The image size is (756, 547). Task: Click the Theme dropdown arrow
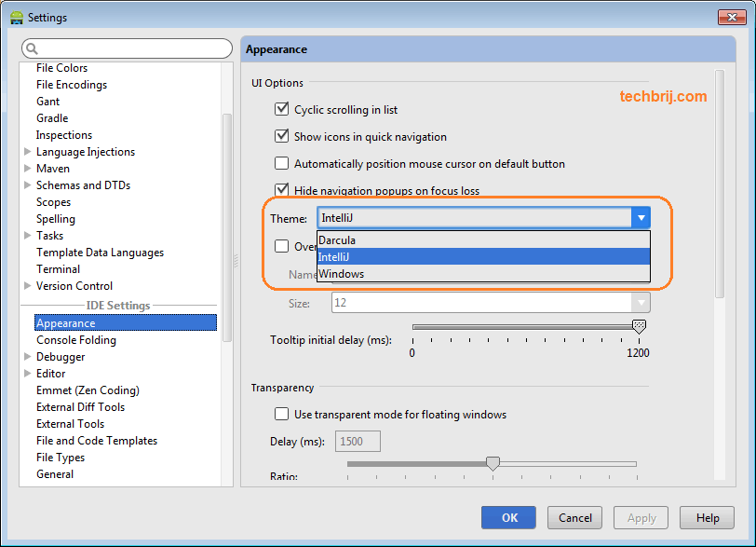coord(641,217)
